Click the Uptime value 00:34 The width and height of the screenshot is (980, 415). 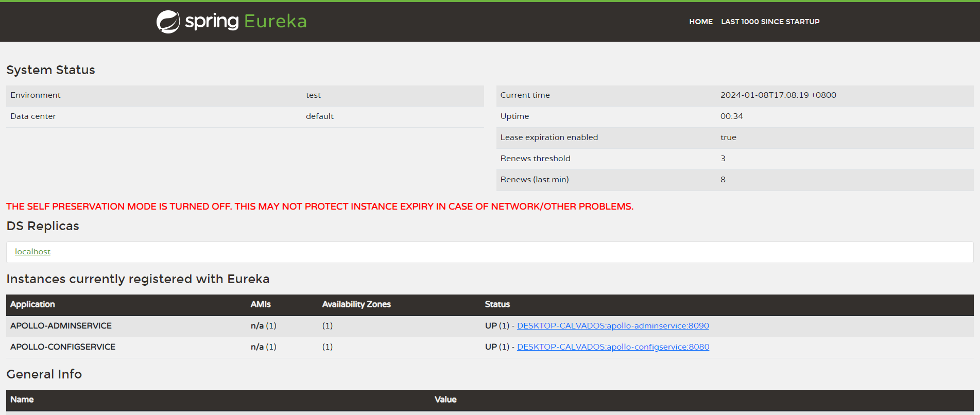731,116
